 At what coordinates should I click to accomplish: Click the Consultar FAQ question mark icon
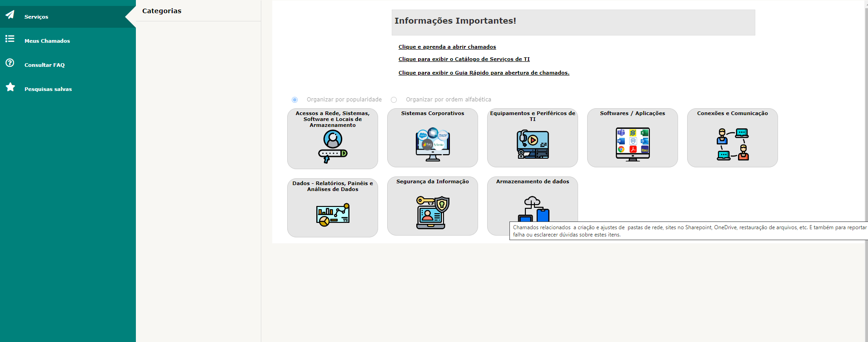[x=10, y=63]
